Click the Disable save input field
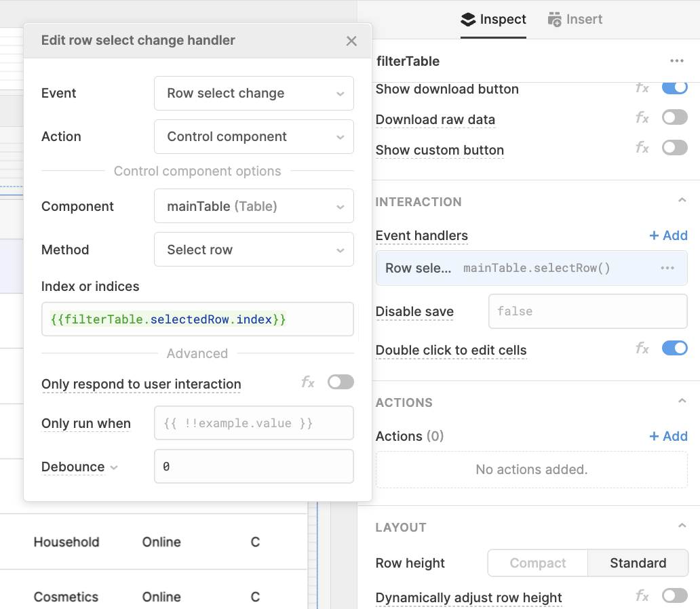 [587, 311]
